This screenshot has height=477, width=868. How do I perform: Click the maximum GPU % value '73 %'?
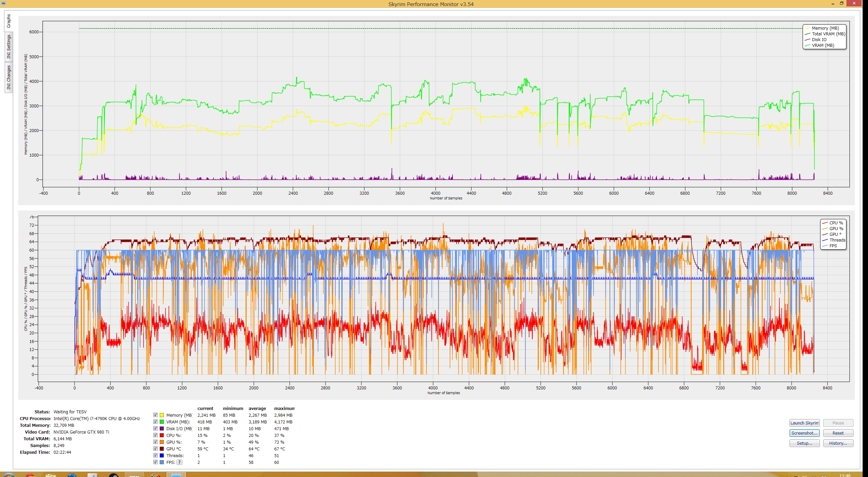point(279,442)
